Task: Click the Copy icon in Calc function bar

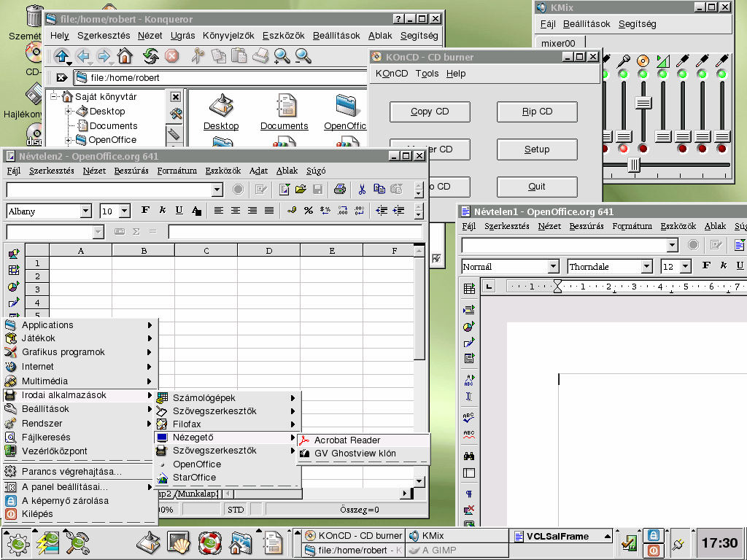Action: (x=379, y=190)
